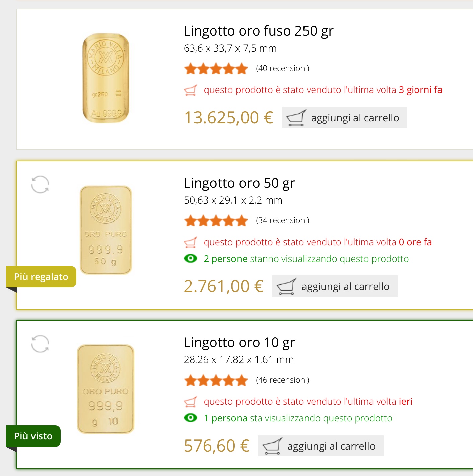Click the red cart icon for 50 gr ingot
The image size is (473, 476).
point(191,242)
